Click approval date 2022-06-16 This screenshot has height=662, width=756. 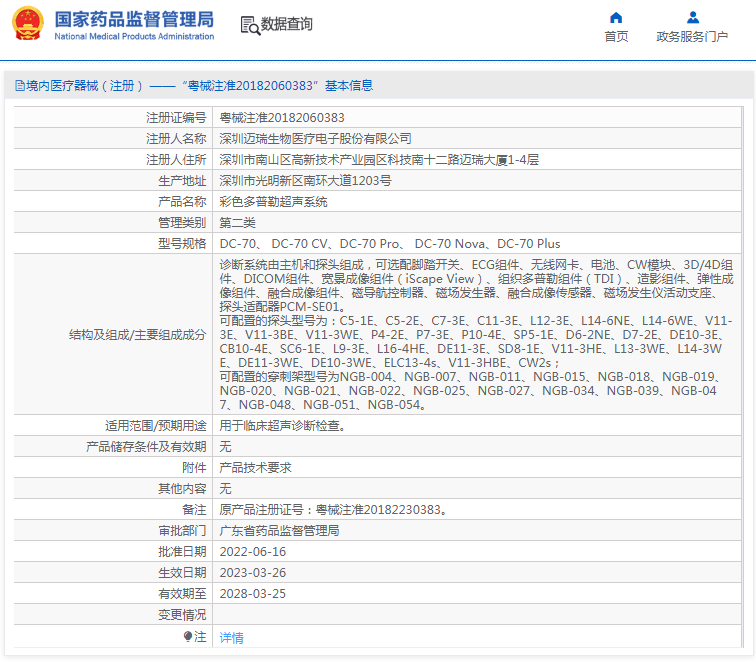pos(253,552)
